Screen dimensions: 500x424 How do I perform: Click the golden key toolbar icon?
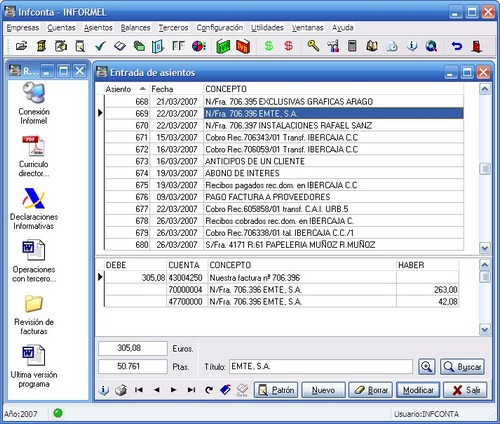coord(313,46)
